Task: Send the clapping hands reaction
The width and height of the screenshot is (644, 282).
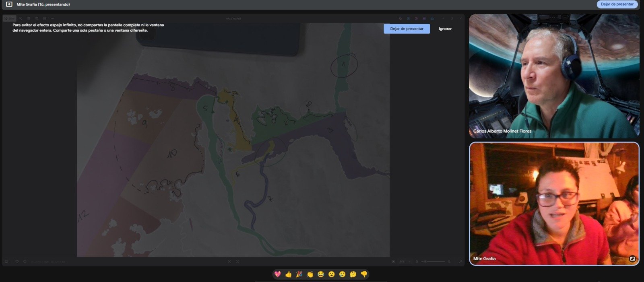Action: point(310,274)
